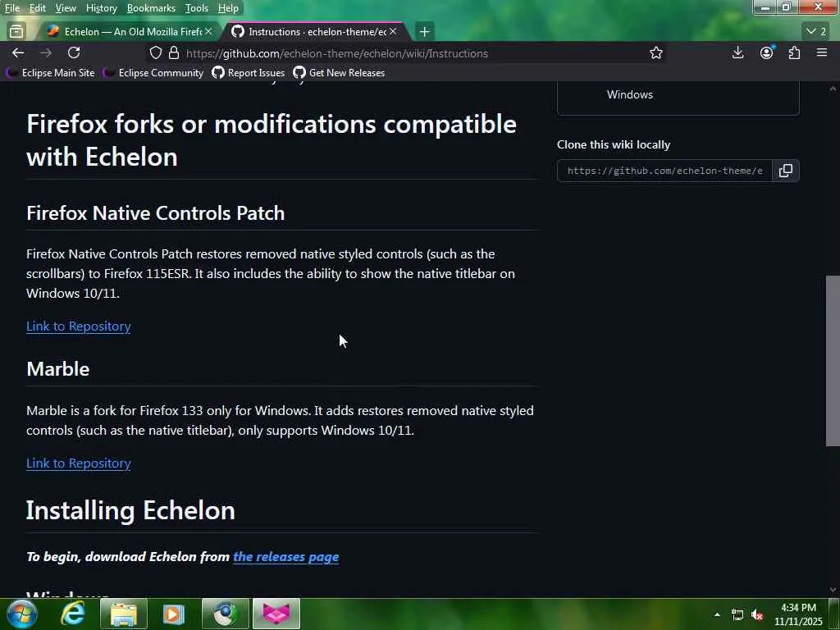
Task: Open the Help menu
Action: click(x=228, y=8)
